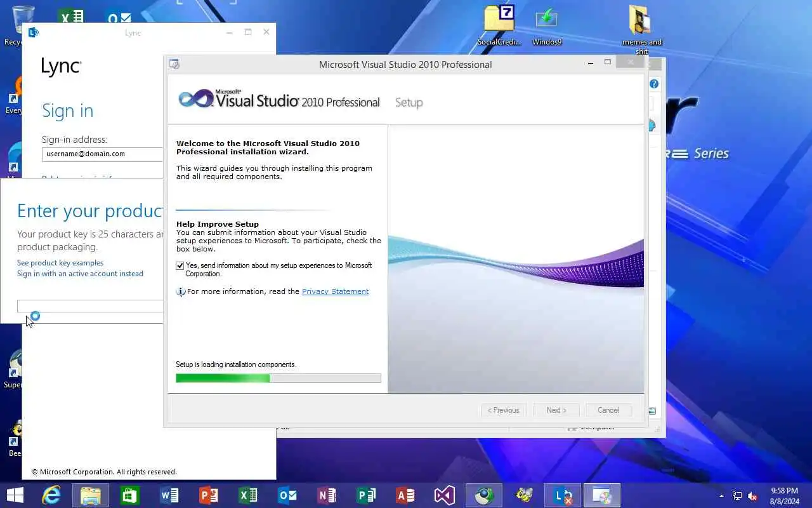The image size is (812, 508).
Task: Open Internet Explorer from the taskbar
Action: click(x=51, y=495)
